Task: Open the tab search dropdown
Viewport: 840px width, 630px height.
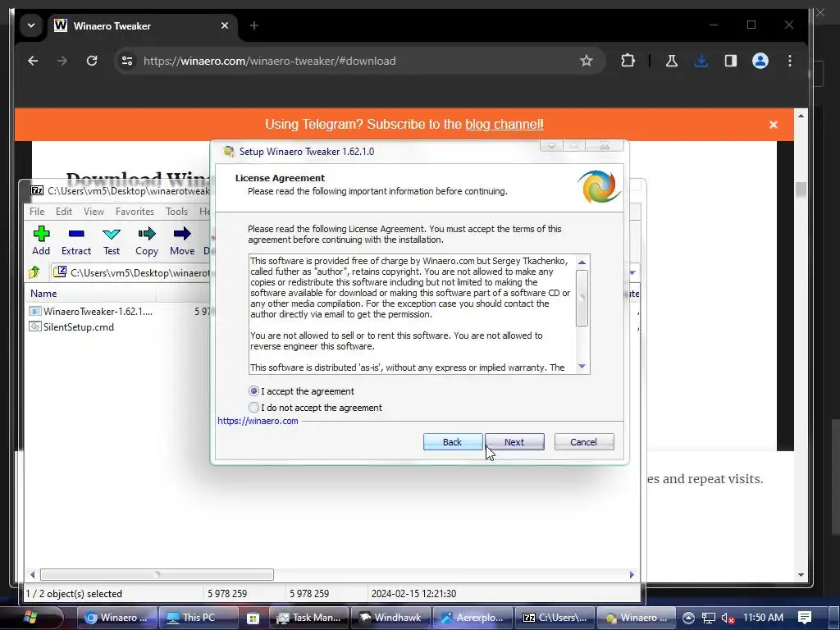Action: pyautogui.click(x=31, y=25)
